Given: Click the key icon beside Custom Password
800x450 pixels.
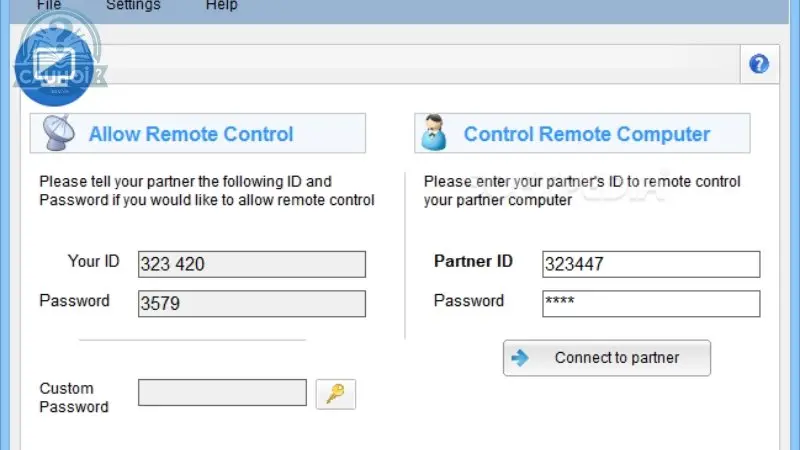Looking at the screenshot, I should [x=336, y=394].
